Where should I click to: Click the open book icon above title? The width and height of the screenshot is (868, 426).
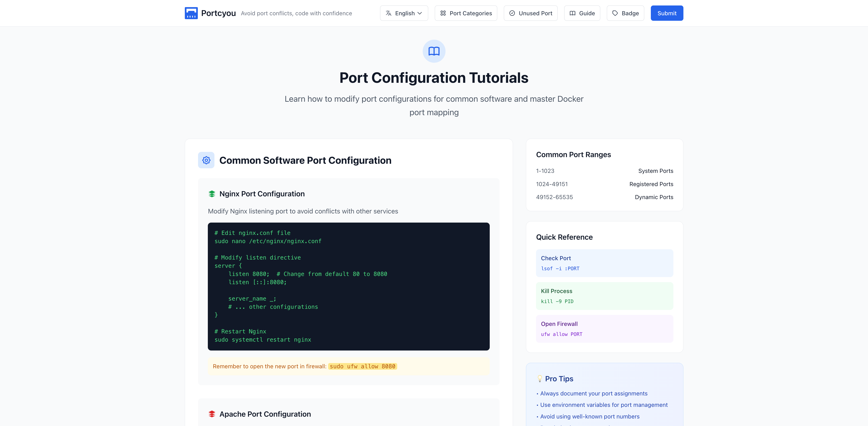pyautogui.click(x=434, y=51)
